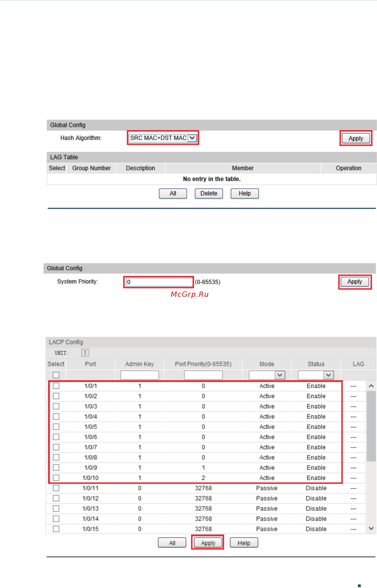Tick the header select-all checkbox in LACP Config

click(x=56, y=375)
